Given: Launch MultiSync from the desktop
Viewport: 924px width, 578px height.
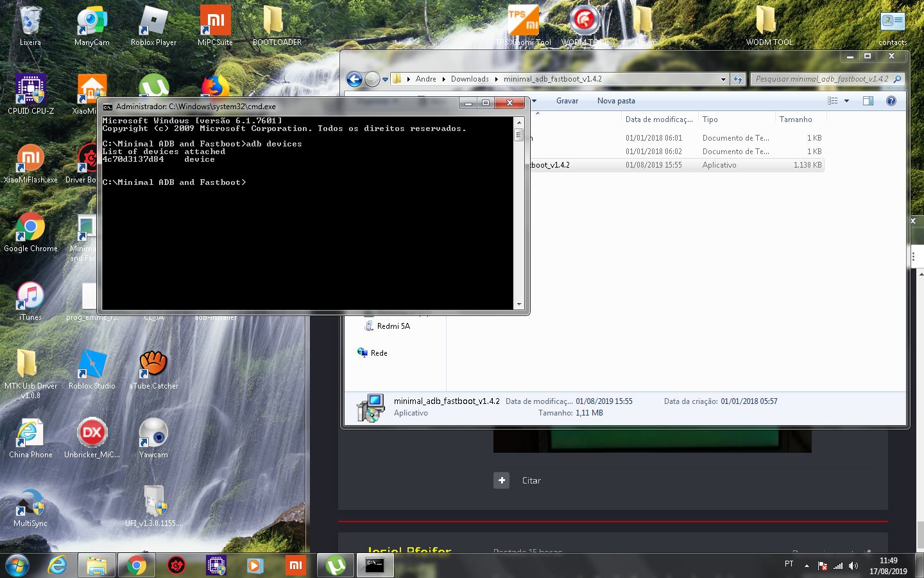Looking at the screenshot, I should (x=30, y=507).
